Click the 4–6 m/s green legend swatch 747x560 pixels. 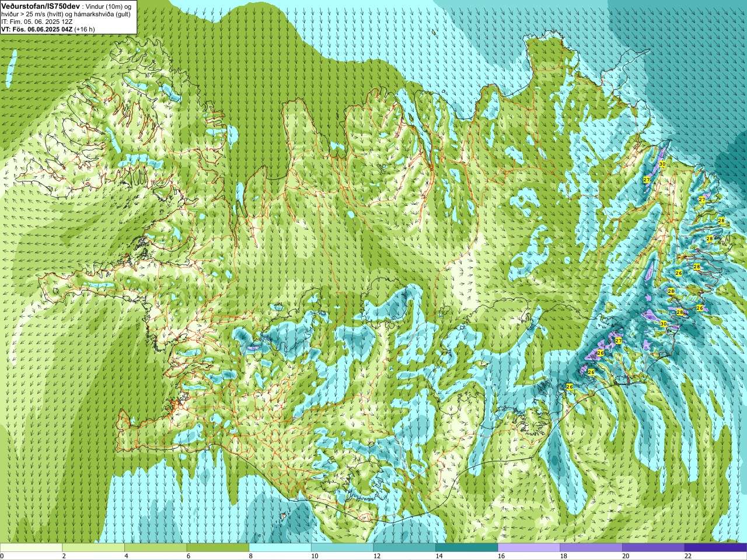(x=155, y=548)
